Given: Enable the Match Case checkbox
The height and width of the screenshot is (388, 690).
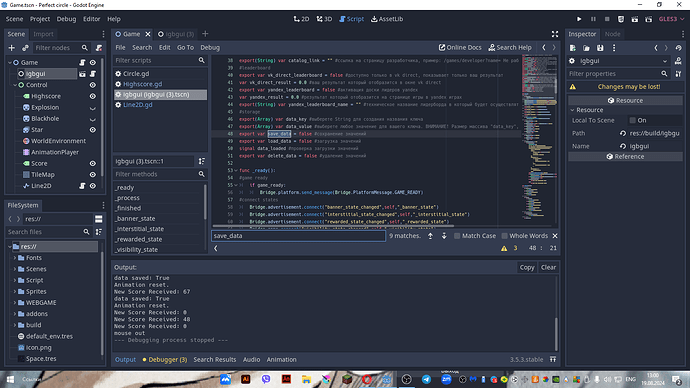Looking at the screenshot, I should click(457, 236).
